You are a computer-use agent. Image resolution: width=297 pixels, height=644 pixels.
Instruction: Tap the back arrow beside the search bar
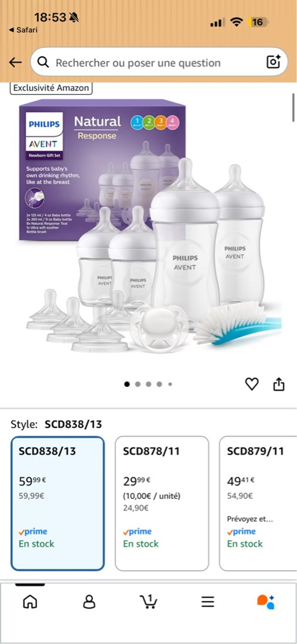coord(15,63)
